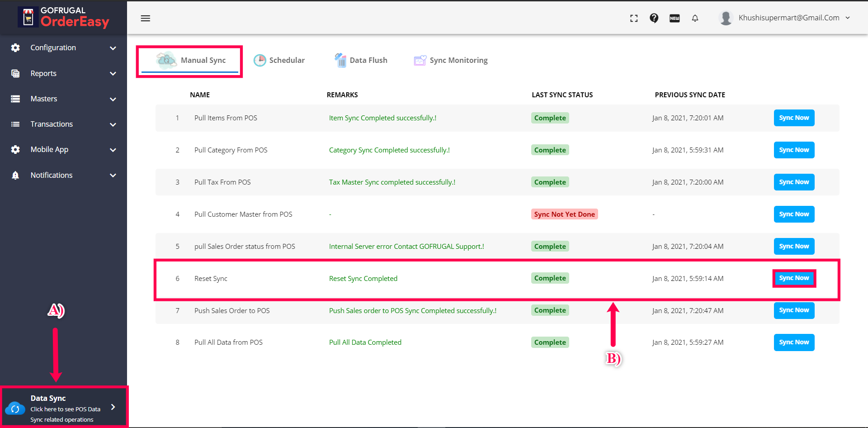Expand the Transactions sidebar menu
This screenshot has width=868, height=428.
(x=63, y=124)
